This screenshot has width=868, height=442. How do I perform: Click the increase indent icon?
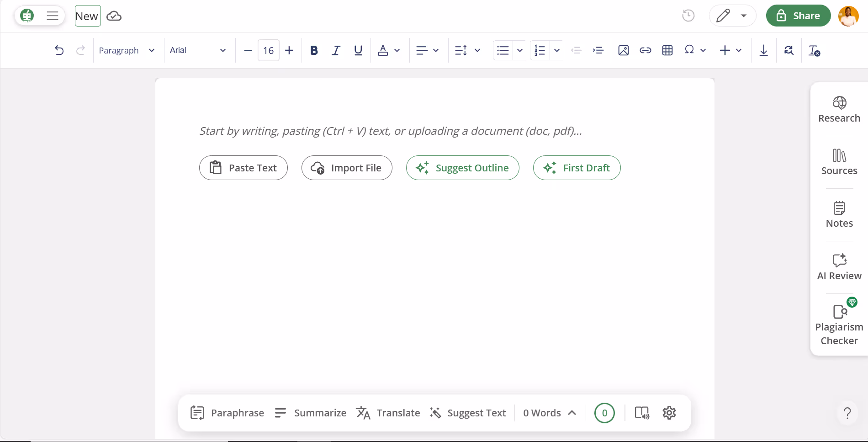pos(598,50)
